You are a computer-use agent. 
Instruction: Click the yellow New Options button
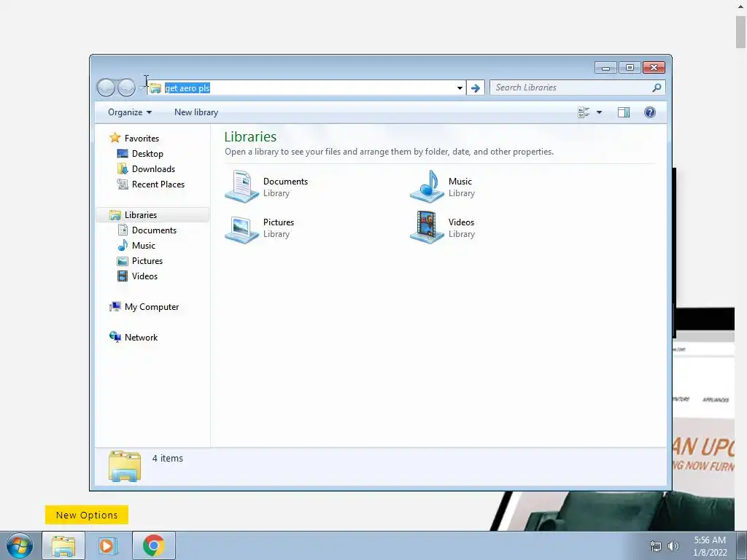point(87,515)
